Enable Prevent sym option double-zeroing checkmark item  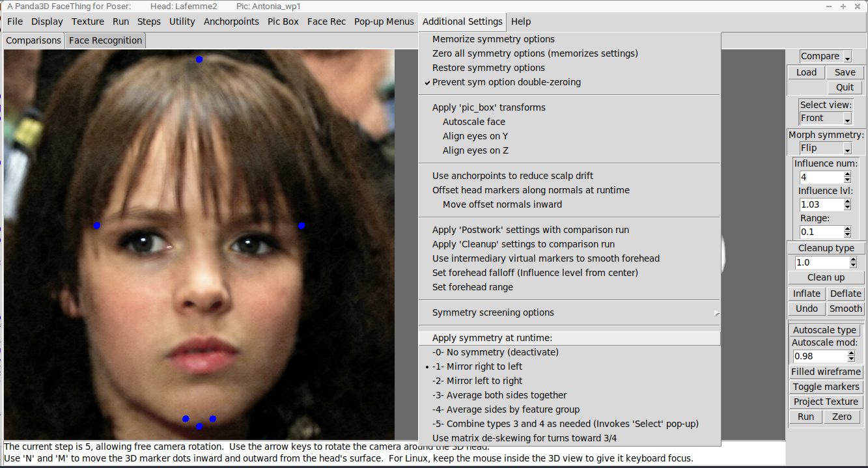(x=569, y=82)
